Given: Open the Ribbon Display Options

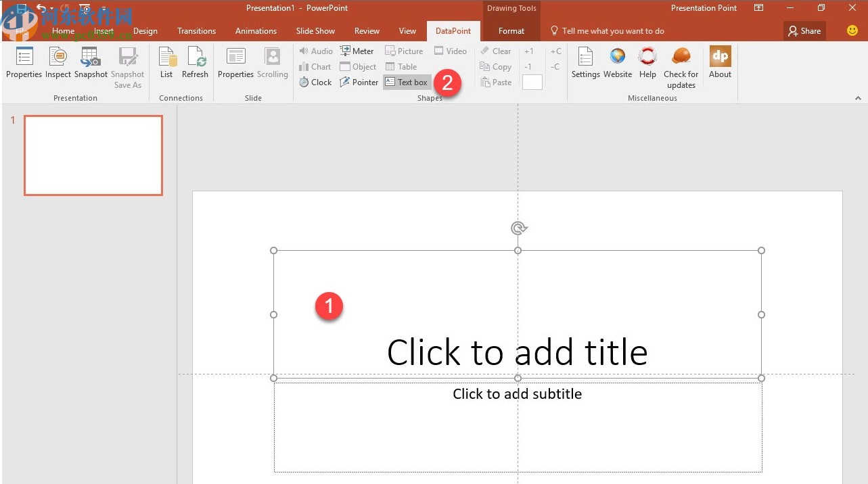Looking at the screenshot, I should (759, 8).
